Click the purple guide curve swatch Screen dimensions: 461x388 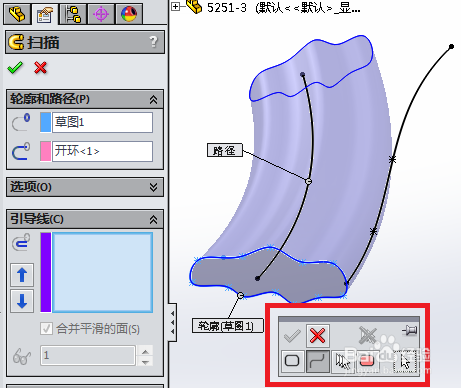click(x=46, y=272)
